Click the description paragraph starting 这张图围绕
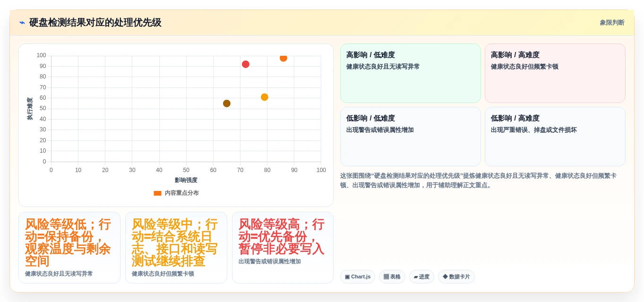This screenshot has height=302, width=644. pos(478,181)
